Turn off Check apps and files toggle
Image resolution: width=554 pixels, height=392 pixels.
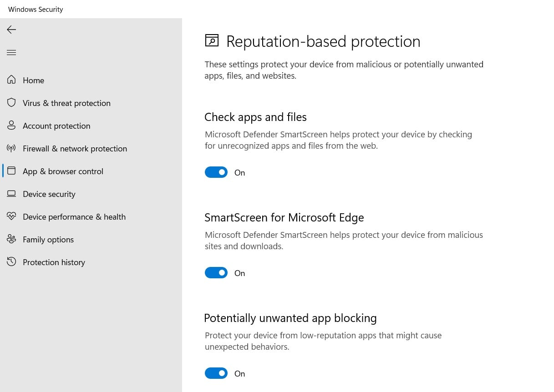click(216, 172)
